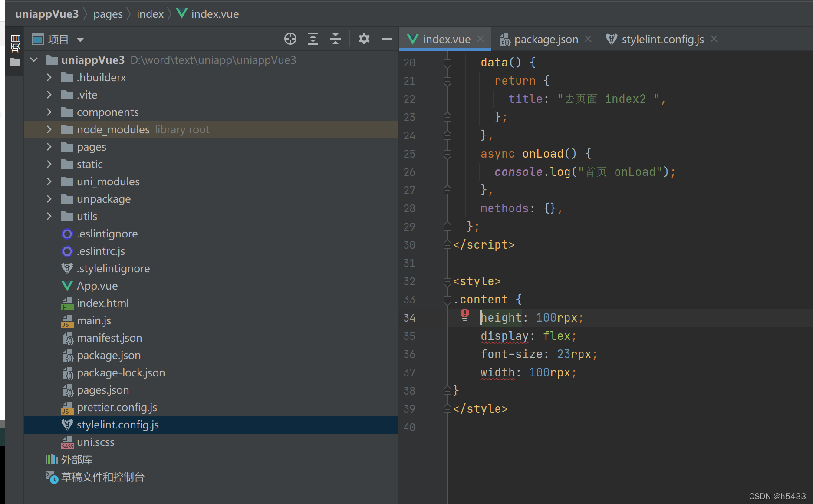Click the Project tool window sidebar button
Viewport: 813px width, 504px height.
[15, 50]
